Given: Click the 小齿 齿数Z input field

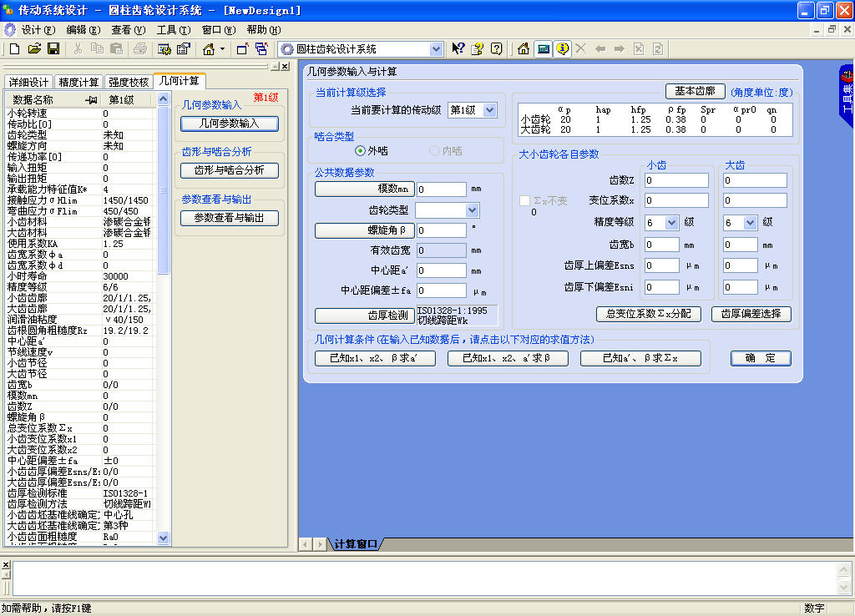Looking at the screenshot, I should tap(676, 180).
